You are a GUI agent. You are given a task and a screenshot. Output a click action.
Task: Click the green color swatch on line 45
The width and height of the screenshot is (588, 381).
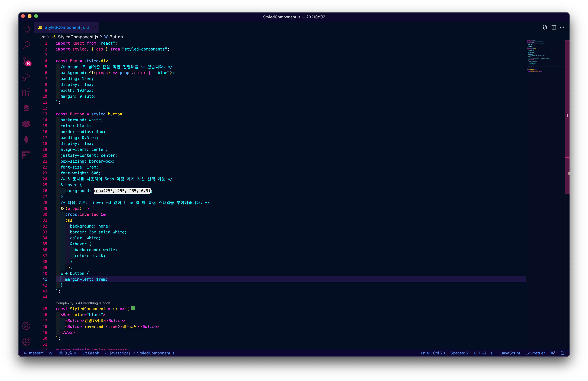pos(133,308)
